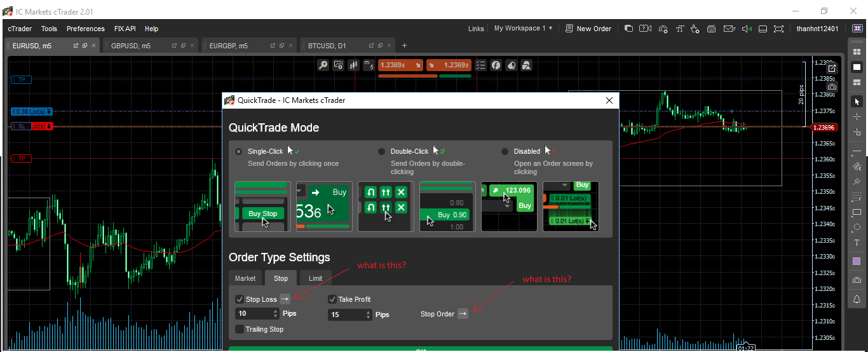The height and width of the screenshot is (352, 868).
Task: Click the arrow button next to Stop Order
Action: click(x=463, y=314)
